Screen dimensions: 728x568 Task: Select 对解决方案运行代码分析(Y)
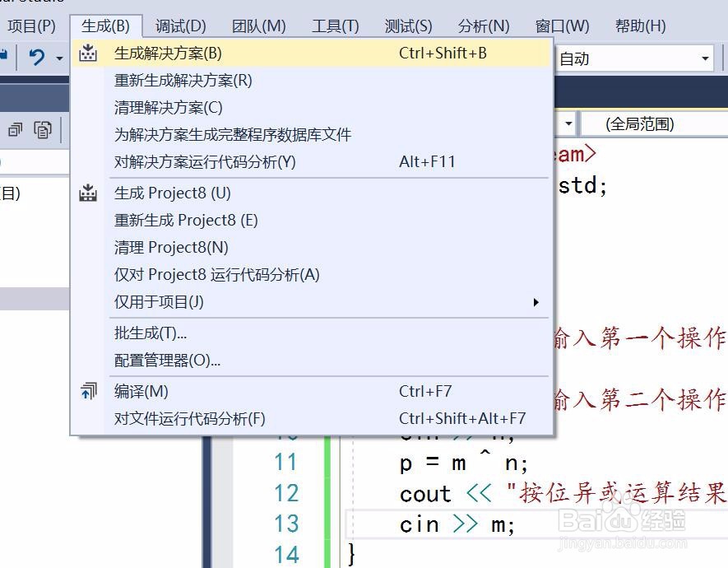coord(312,161)
